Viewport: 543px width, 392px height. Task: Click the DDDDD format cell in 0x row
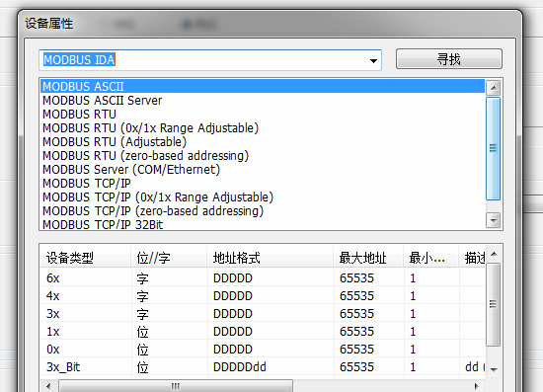click(x=233, y=350)
